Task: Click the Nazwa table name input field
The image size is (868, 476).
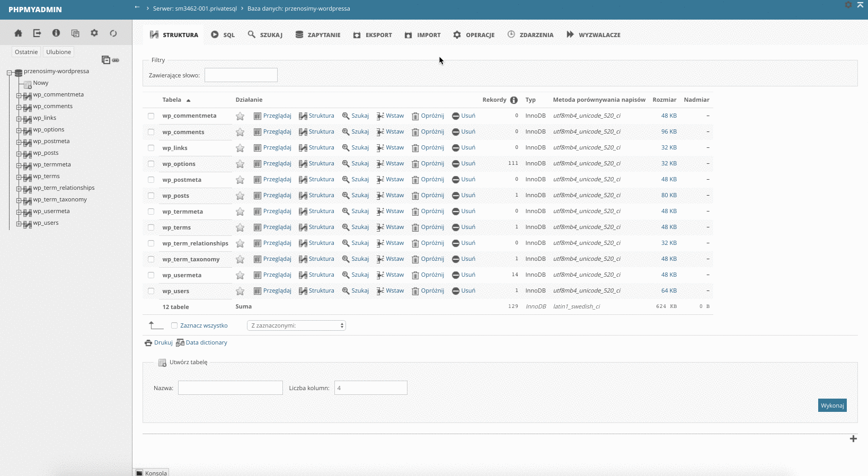Action: click(231, 388)
